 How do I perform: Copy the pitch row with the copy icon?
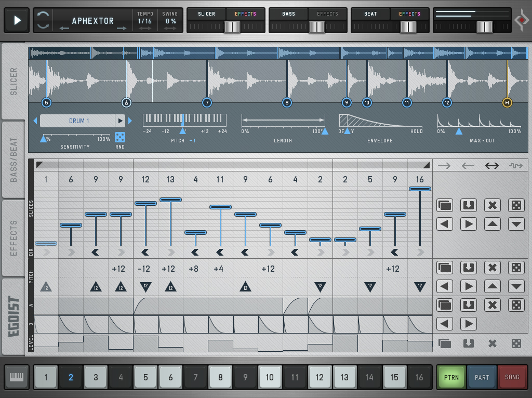(445, 268)
